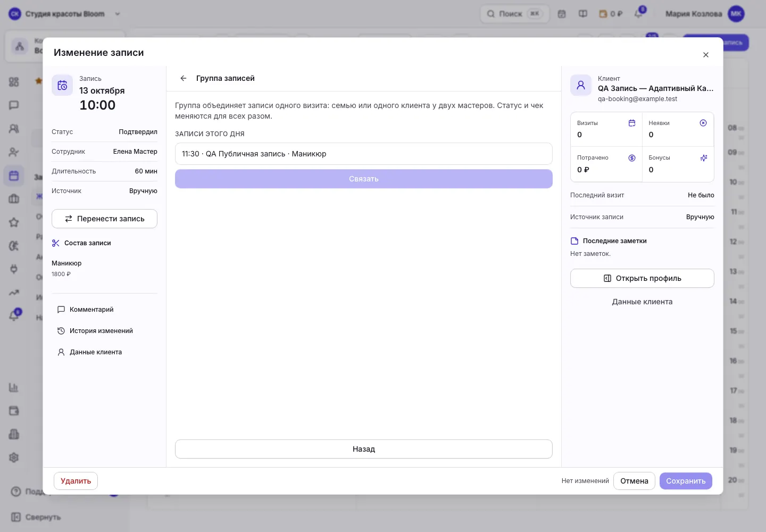Click the Открыть профиль button
The width and height of the screenshot is (766, 532).
point(642,278)
